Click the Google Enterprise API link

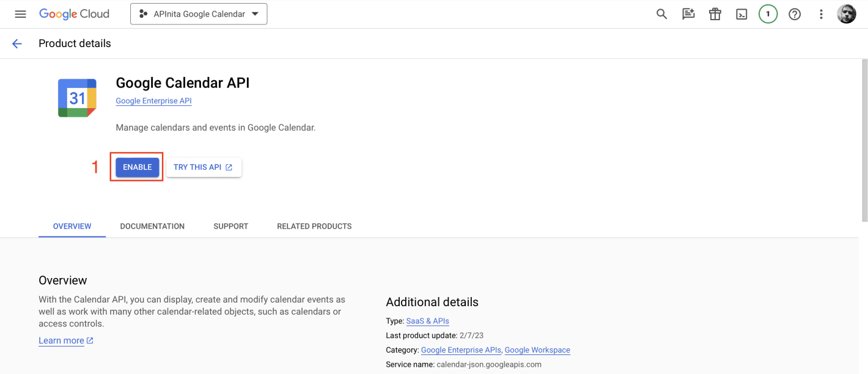coord(153,100)
